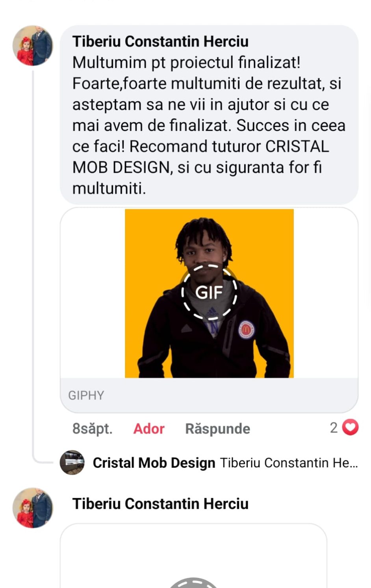The height and width of the screenshot is (588, 371).
Task: Select the comment text bubble
Action: 209,115
